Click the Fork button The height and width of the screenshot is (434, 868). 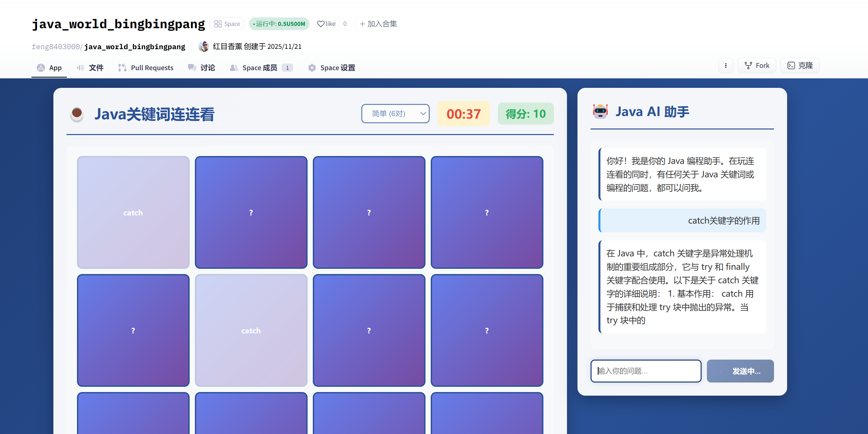click(756, 66)
